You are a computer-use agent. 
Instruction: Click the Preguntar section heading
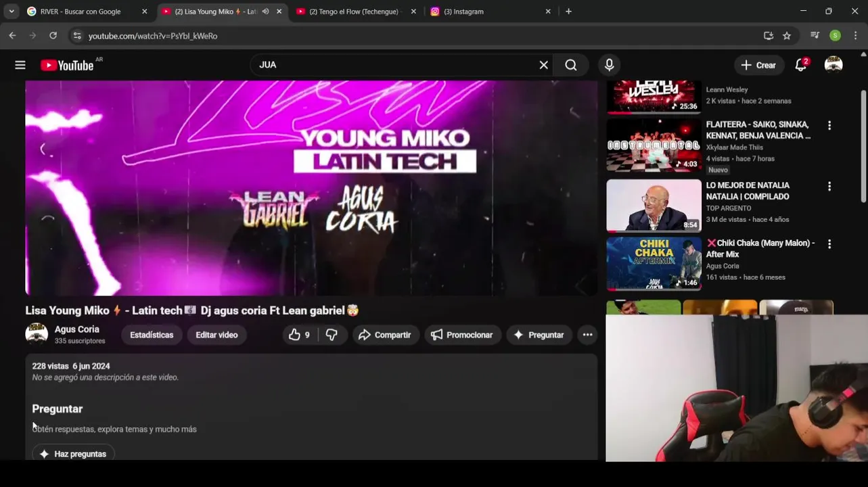click(x=58, y=409)
